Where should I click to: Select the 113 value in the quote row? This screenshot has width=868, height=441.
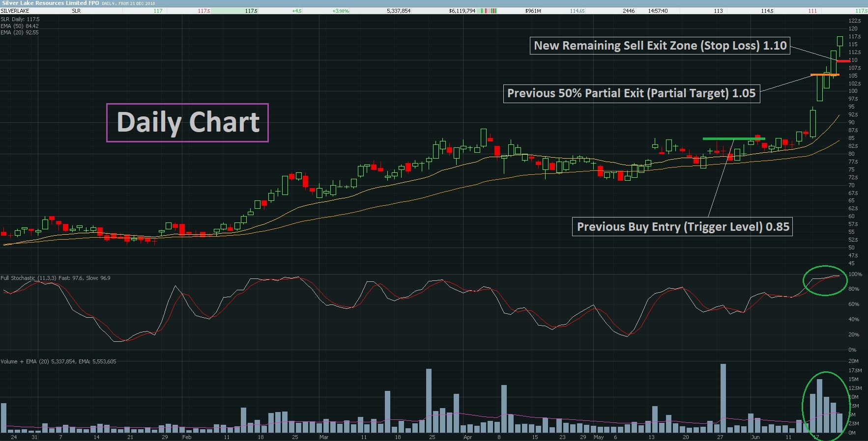[718, 11]
